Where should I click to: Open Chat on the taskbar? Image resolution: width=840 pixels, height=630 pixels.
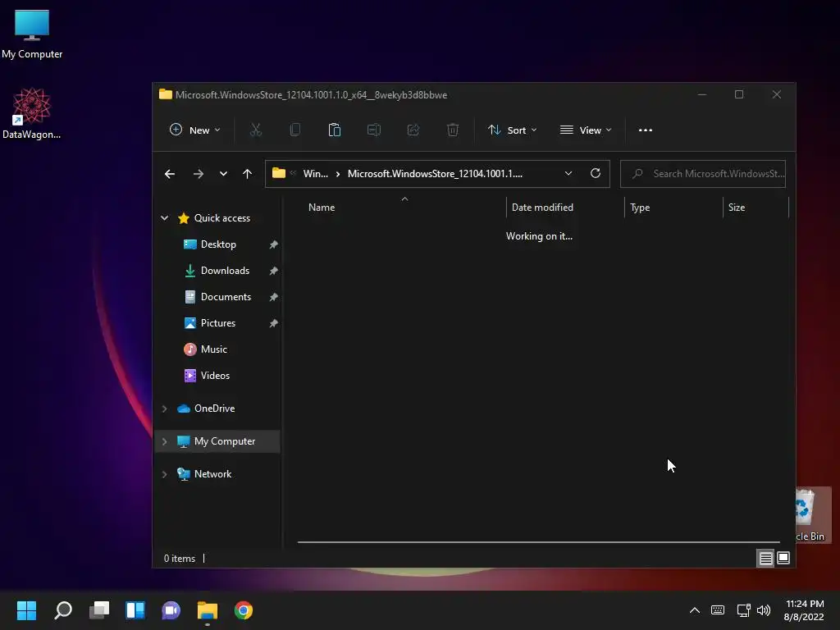[171, 610]
